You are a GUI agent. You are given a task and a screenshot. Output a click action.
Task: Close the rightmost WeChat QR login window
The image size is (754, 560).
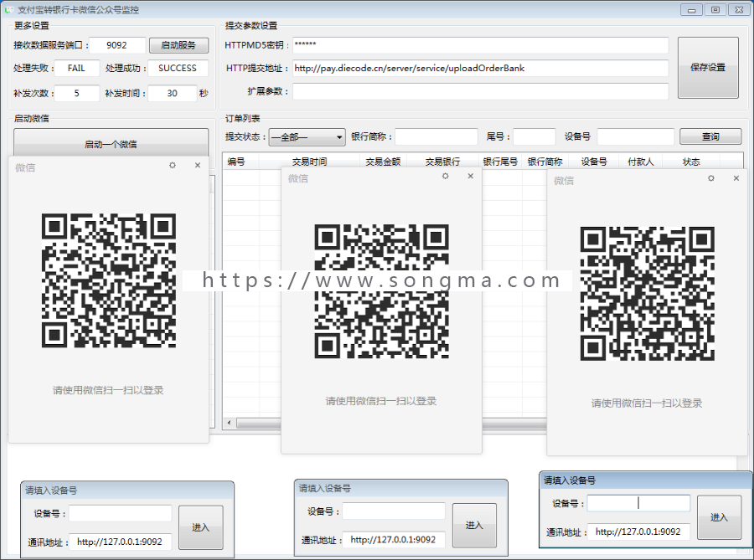[x=736, y=178]
